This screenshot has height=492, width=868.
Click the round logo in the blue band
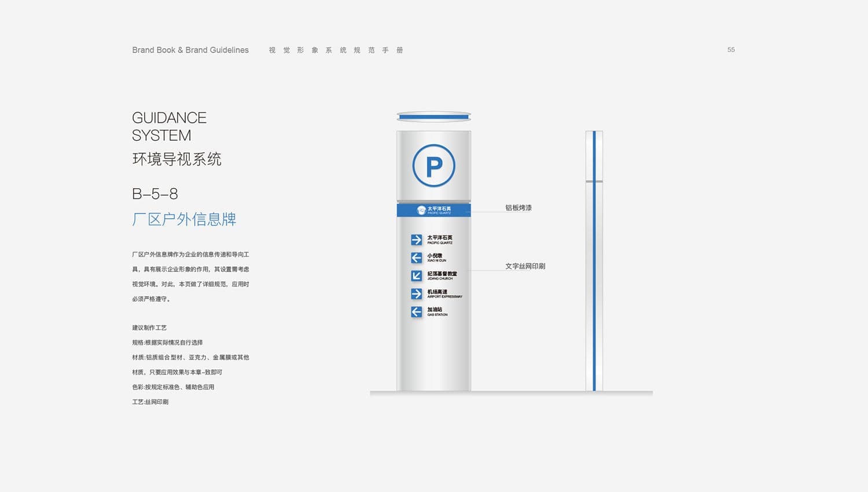coord(421,210)
